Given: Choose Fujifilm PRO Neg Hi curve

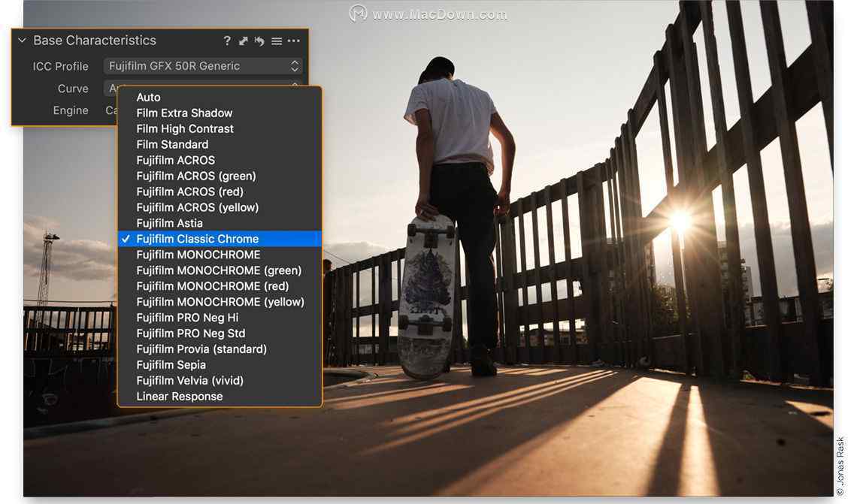Looking at the screenshot, I should [220, 318].
